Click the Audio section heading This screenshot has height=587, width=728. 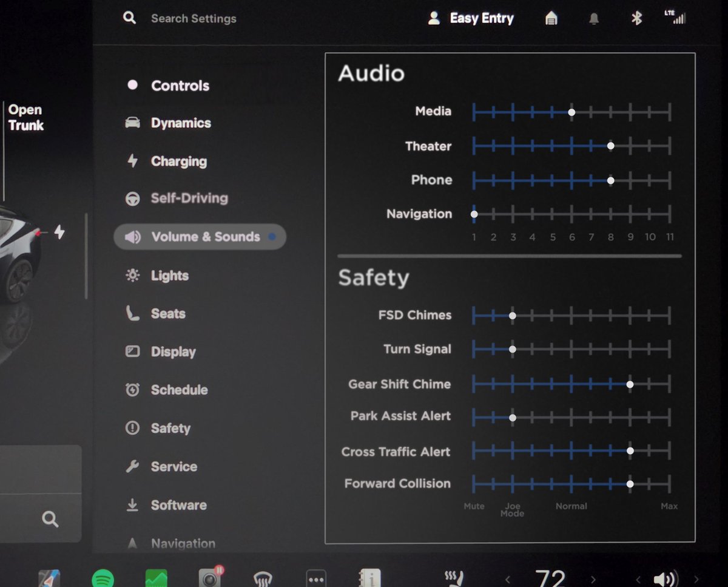[371, 73]
